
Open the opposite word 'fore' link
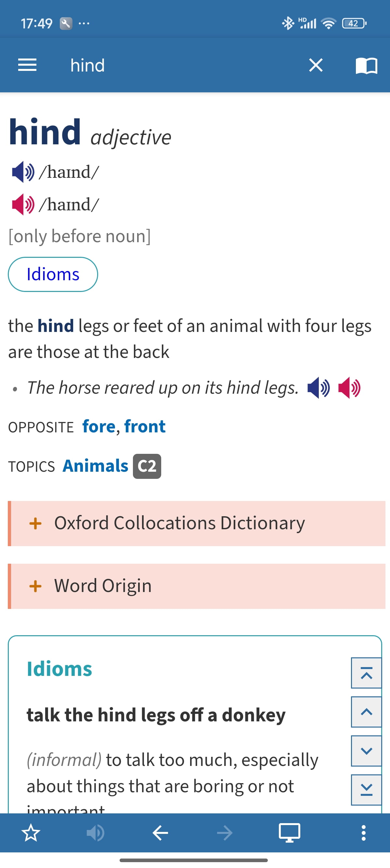coord(99,427)
